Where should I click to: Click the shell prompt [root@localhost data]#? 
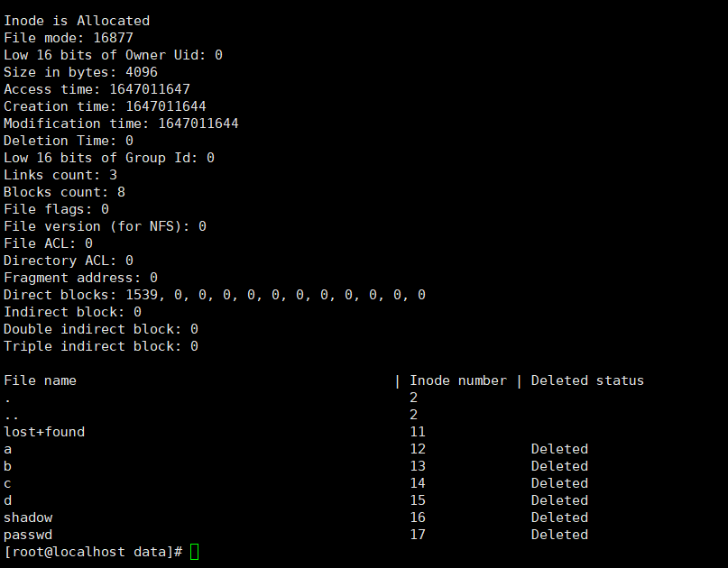coord(94,552)
